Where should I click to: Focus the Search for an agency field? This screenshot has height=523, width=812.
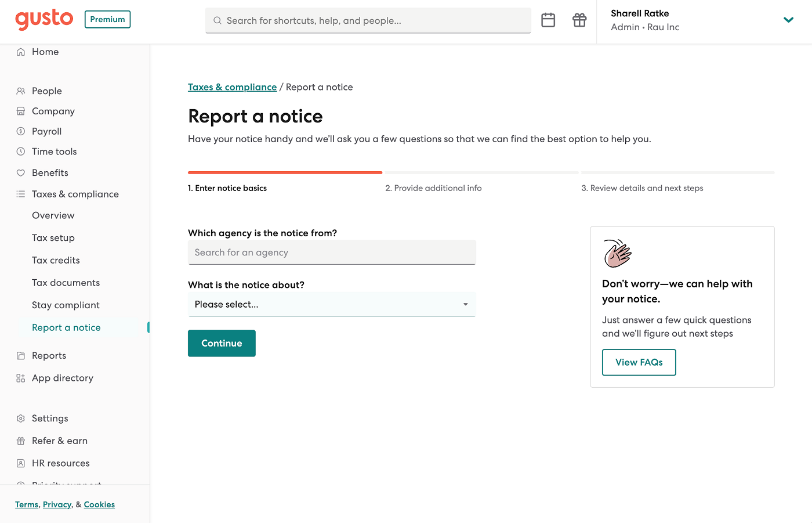point(332,253)
